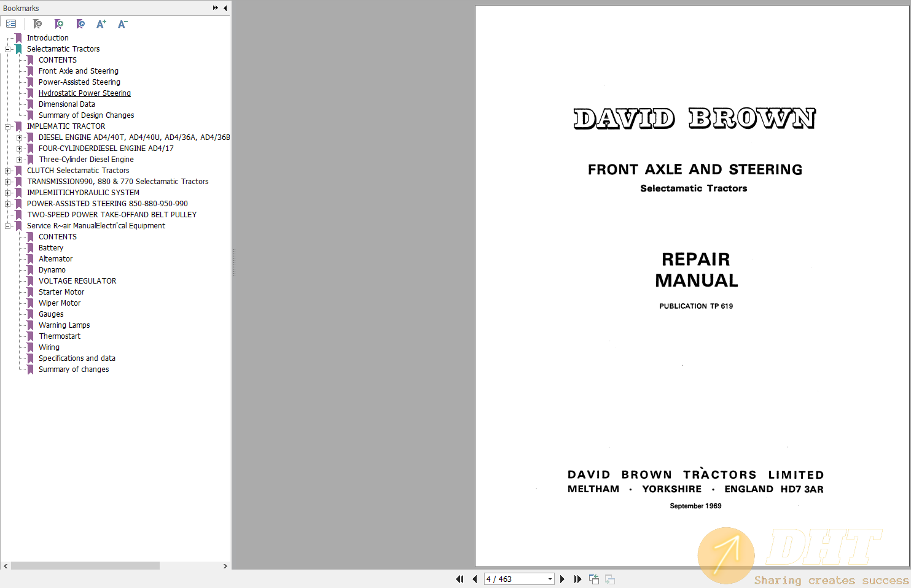911x588 pixels.
Task: Select the bookmark options list icon
Action: click(x=11, y=23)
